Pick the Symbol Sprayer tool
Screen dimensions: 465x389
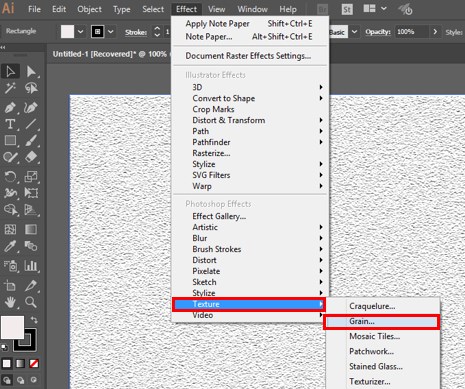10,266
